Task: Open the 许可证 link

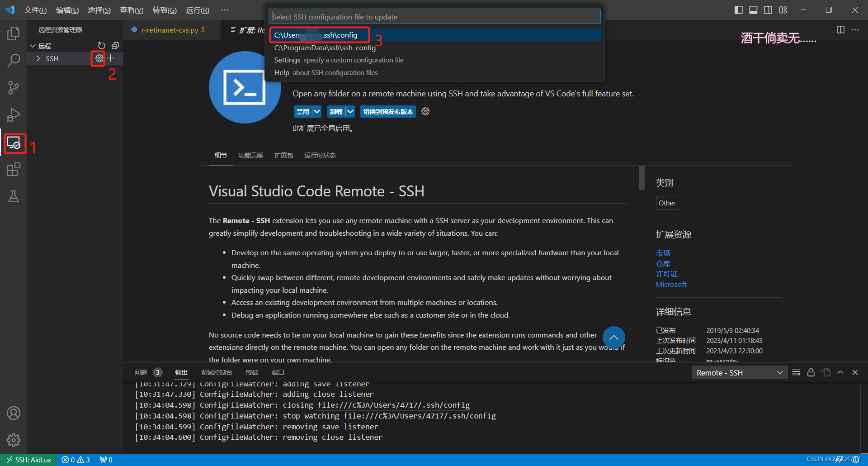Action: 666,274
